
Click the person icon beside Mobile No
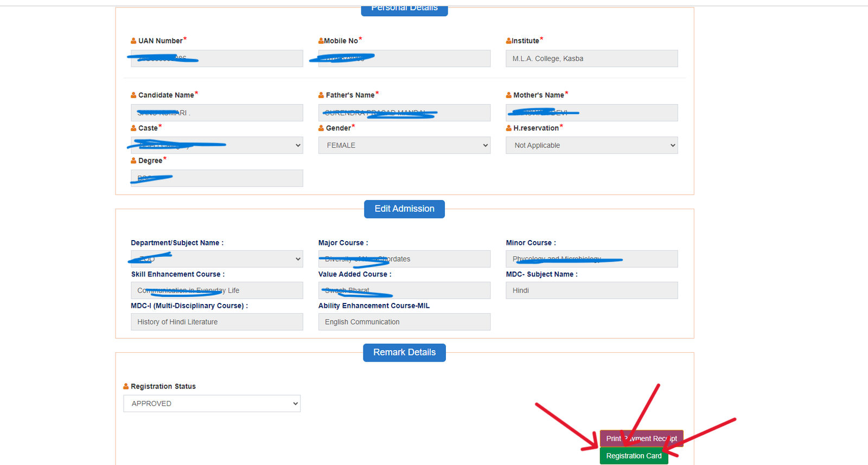(x=321, y=41)
